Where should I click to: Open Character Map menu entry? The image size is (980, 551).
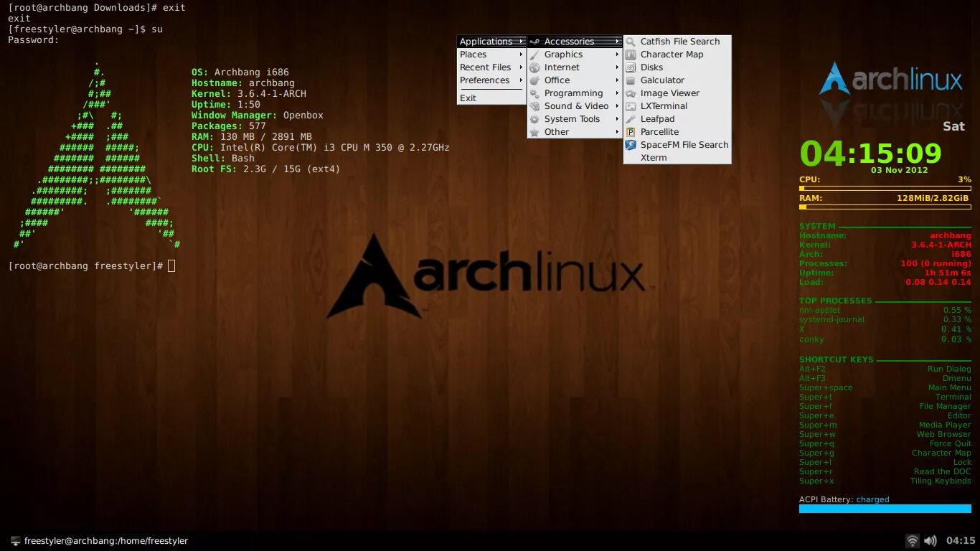[x=677, y=55]
